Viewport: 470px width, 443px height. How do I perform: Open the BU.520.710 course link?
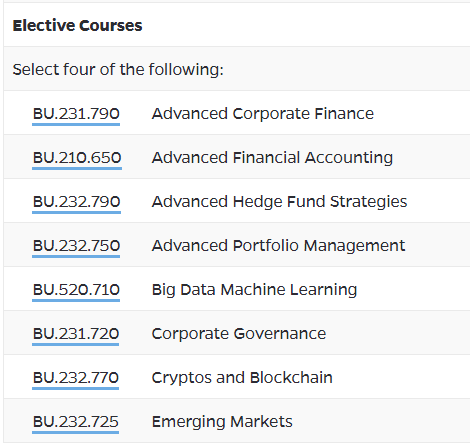(x=76, y=290)
